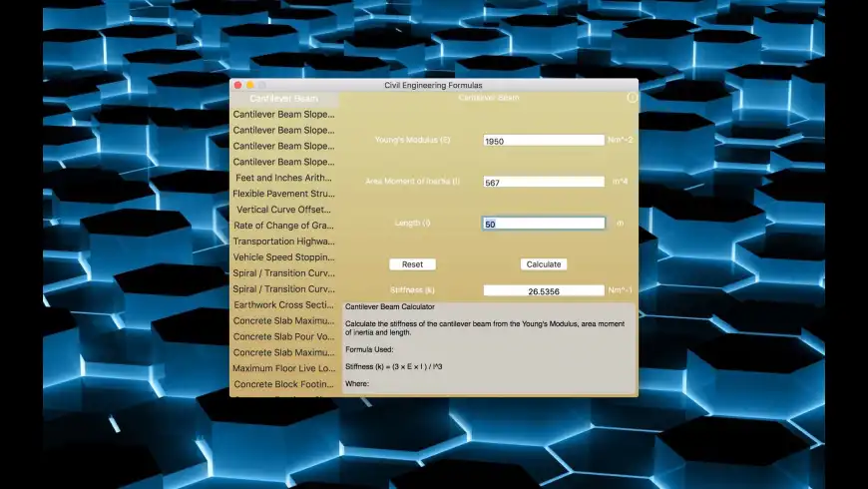
Task: Select Transportation Highwa... formula
Action: click(284, 242)
